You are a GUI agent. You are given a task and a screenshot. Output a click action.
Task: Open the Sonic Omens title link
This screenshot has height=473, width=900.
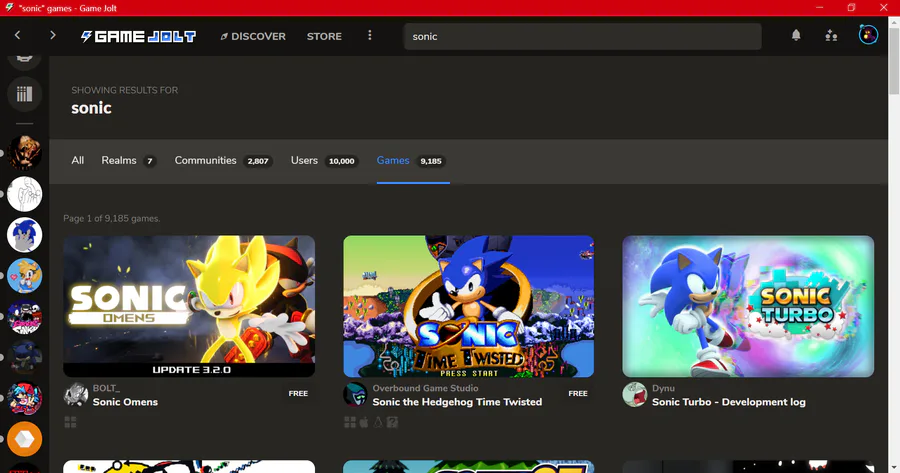click(x=125, y=402)
